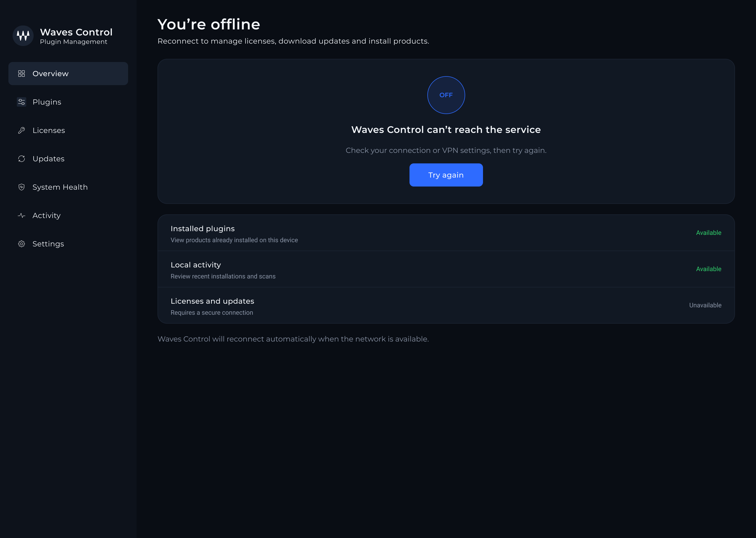Open System Health page

pos(68,187)
